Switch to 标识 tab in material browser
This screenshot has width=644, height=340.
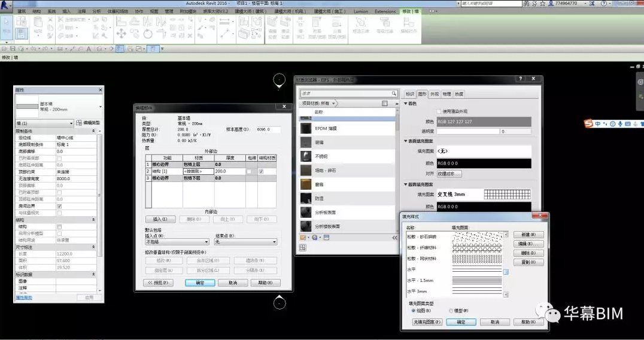point(410,94)
